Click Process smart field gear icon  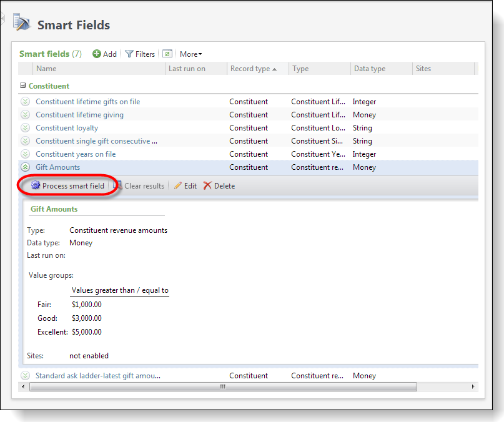(x=36, y=186)
